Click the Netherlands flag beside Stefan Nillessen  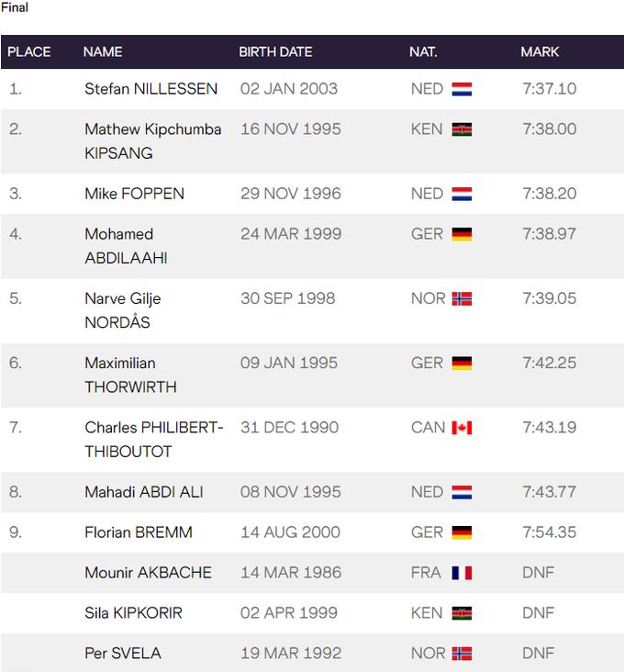point(462,89)
